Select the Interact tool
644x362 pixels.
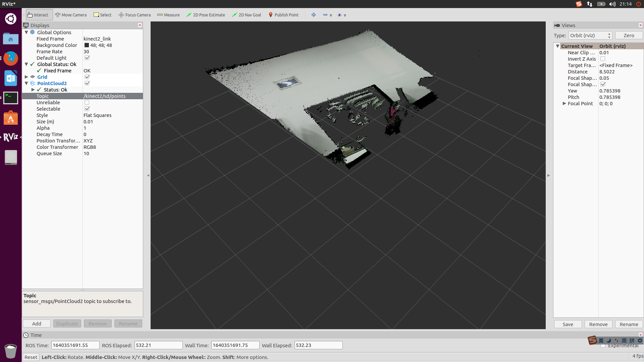pyautogui.click(x=38, y=15)
